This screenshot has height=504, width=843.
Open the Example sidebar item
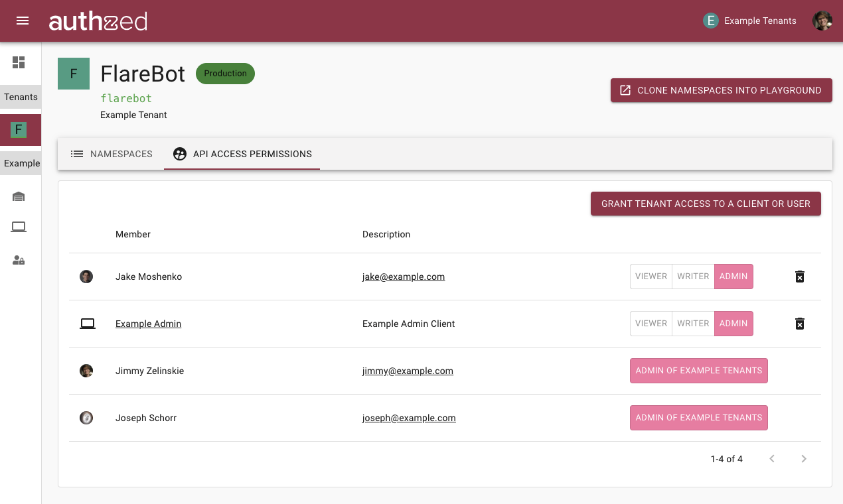pyautogui.click(x=21, y=163)
